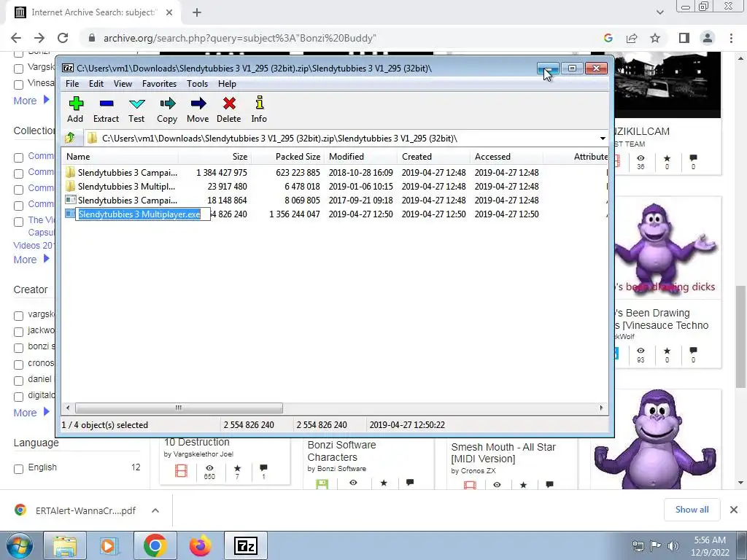
Task: Click the volume speaker tray icon
Action: point(673,545)
